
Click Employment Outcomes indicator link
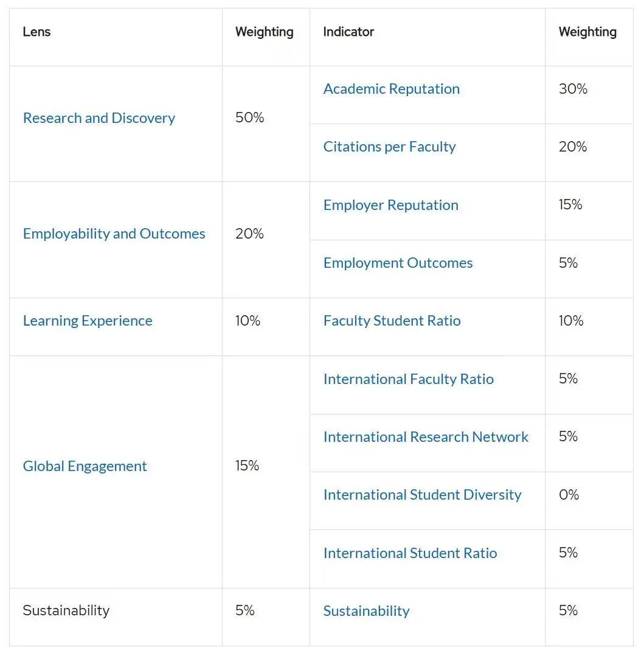(398, 263)
